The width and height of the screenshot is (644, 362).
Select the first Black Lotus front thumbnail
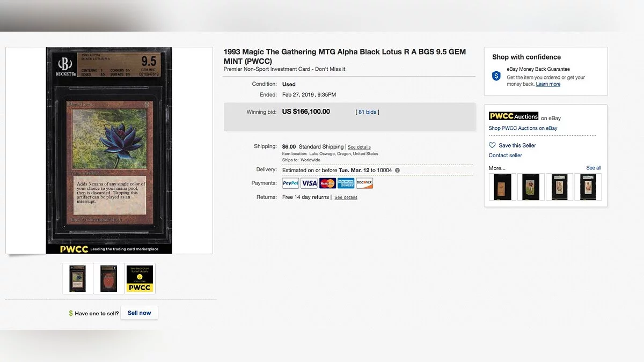78,278
